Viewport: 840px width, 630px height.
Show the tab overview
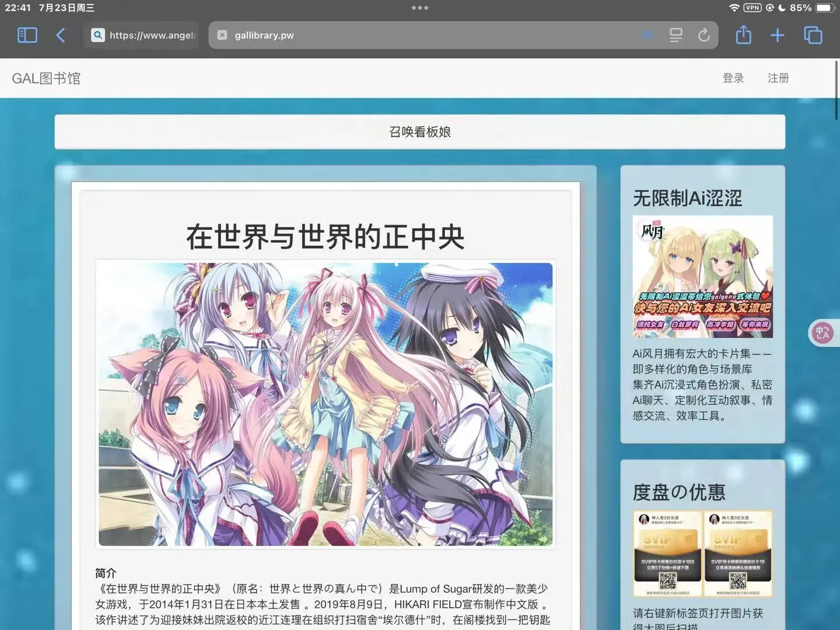[813, 35]
